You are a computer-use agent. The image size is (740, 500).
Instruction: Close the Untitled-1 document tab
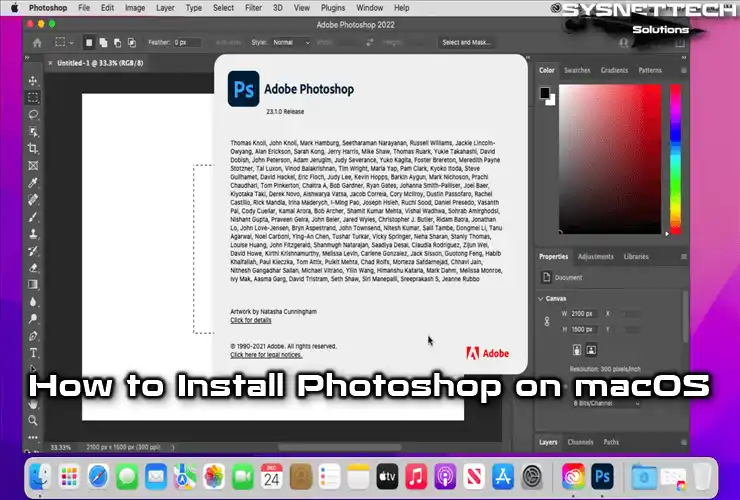coord(50,63)
